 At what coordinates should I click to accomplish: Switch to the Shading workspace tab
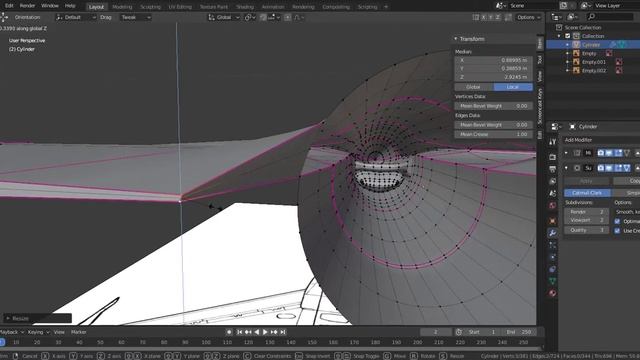click(x=245, y=7)
